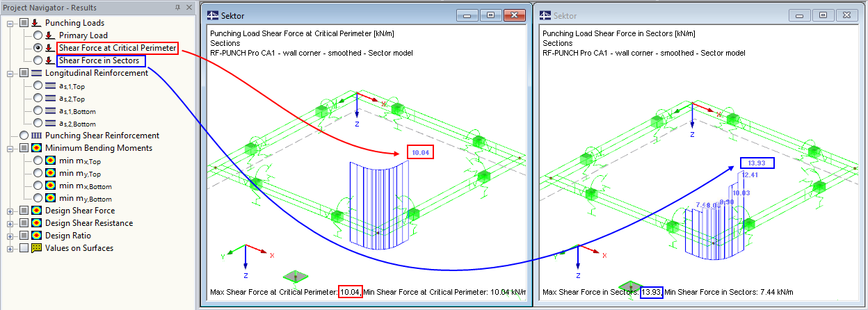
Task: Expand the Values on Surfaces node
Action: click(10, 248)
